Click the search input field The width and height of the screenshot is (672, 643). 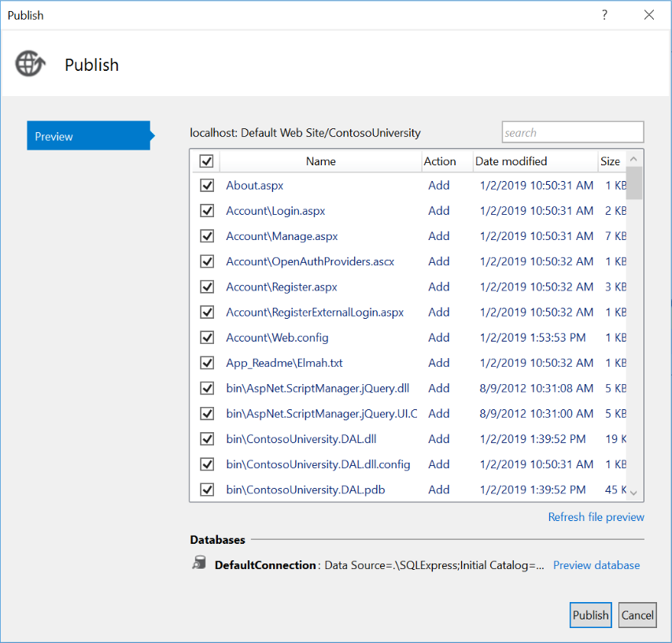572,131
